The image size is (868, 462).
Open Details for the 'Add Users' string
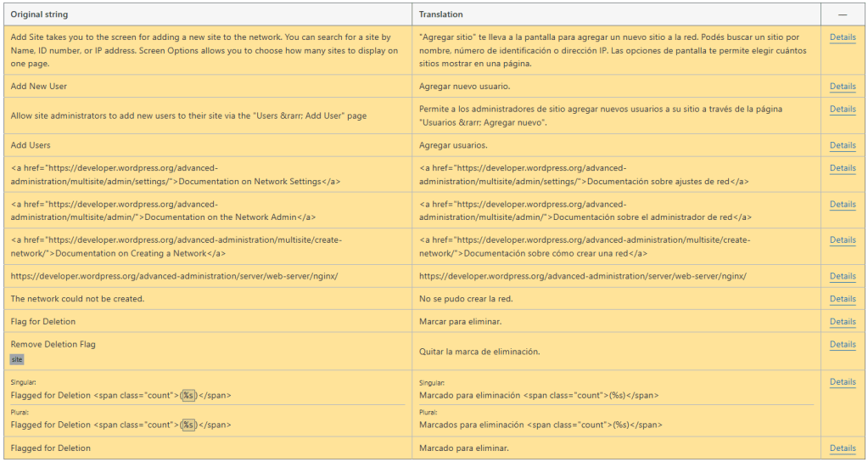842,145
